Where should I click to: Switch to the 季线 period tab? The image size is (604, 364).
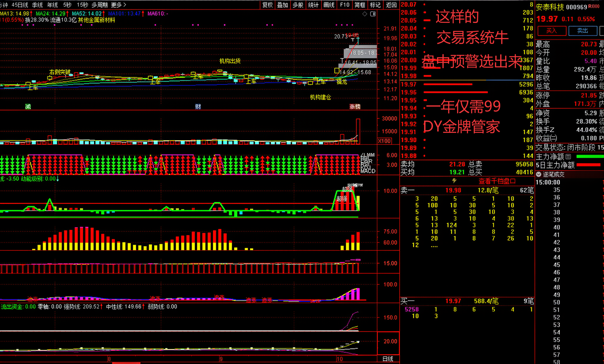37,5
